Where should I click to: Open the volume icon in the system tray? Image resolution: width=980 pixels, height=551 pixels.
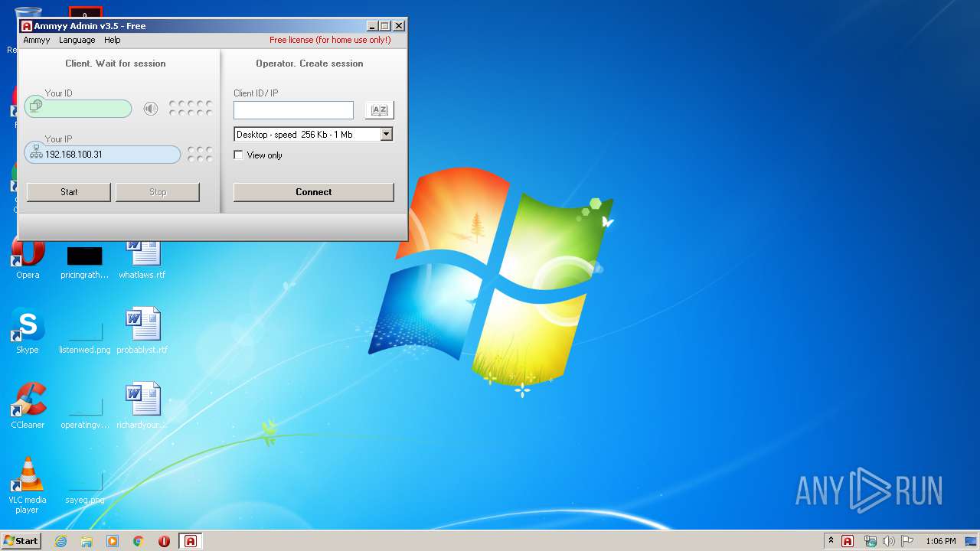pos(888,541)
